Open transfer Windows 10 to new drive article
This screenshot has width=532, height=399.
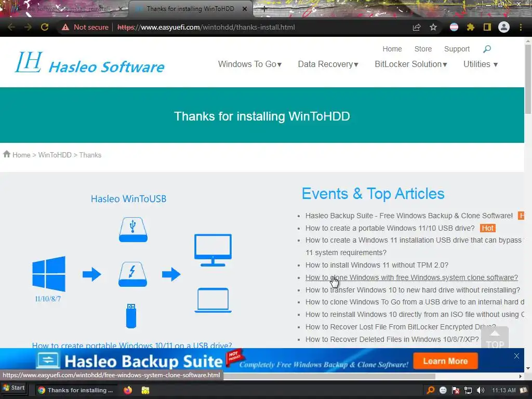(x=413, y=290)
